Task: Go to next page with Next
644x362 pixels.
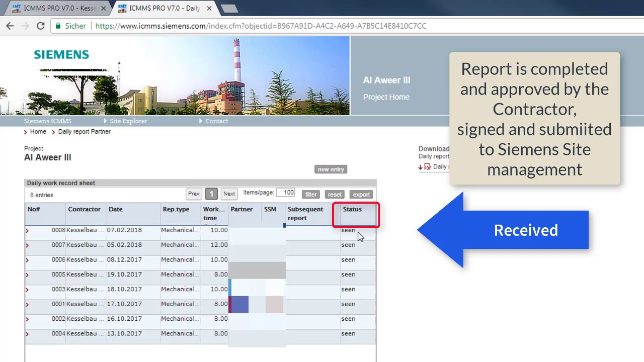Action: 229,194
